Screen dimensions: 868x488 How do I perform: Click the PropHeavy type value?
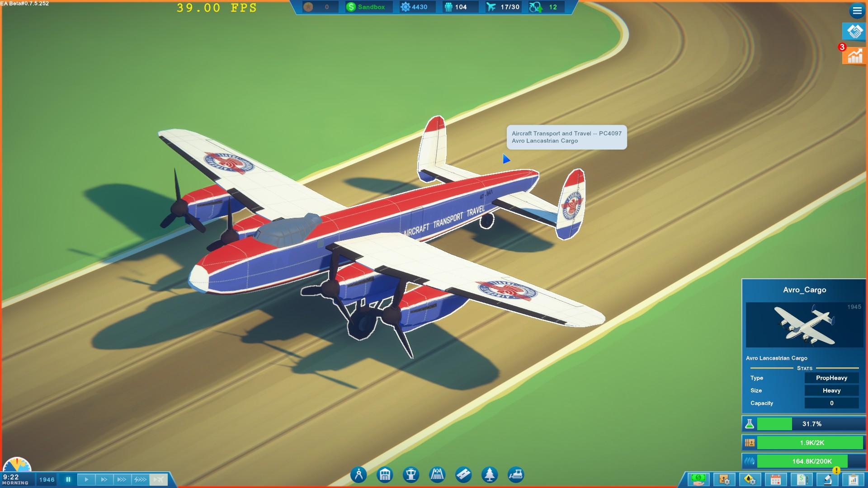coord(831,378)
